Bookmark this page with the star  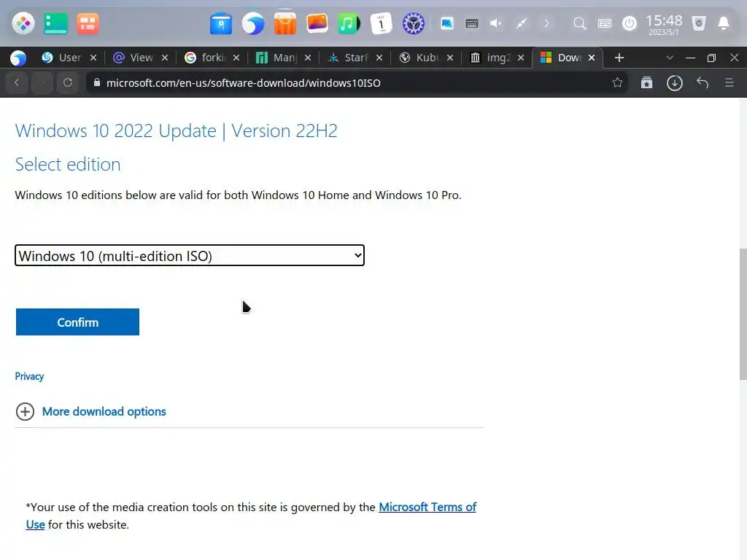(x=617, y=82)
